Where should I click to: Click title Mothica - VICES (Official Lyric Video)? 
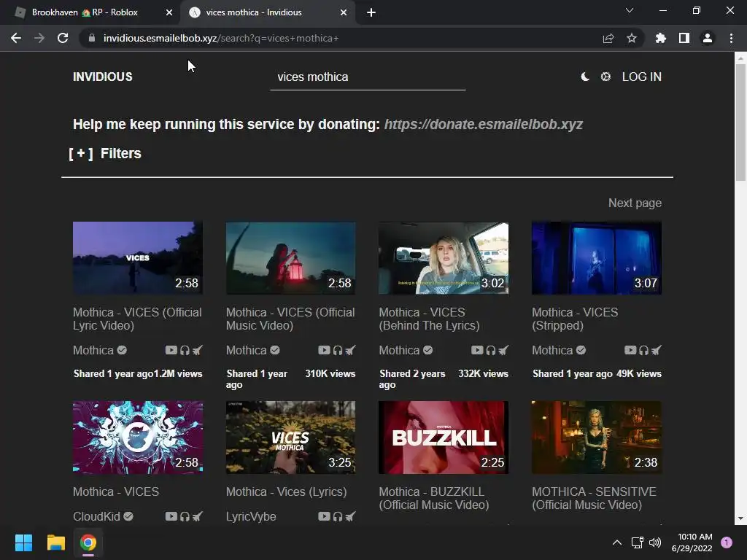click(137, 319)
